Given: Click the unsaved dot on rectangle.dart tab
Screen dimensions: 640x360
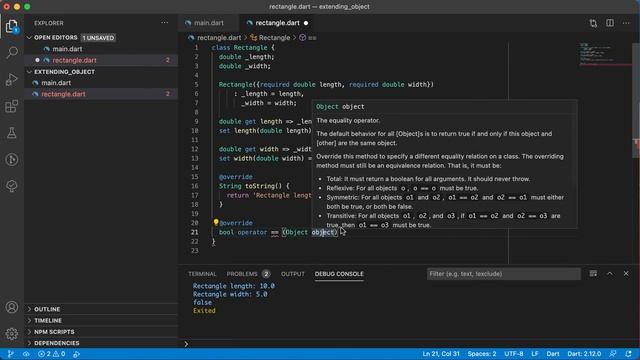Looking at the screenshot, I should click(x=306, y=23).
